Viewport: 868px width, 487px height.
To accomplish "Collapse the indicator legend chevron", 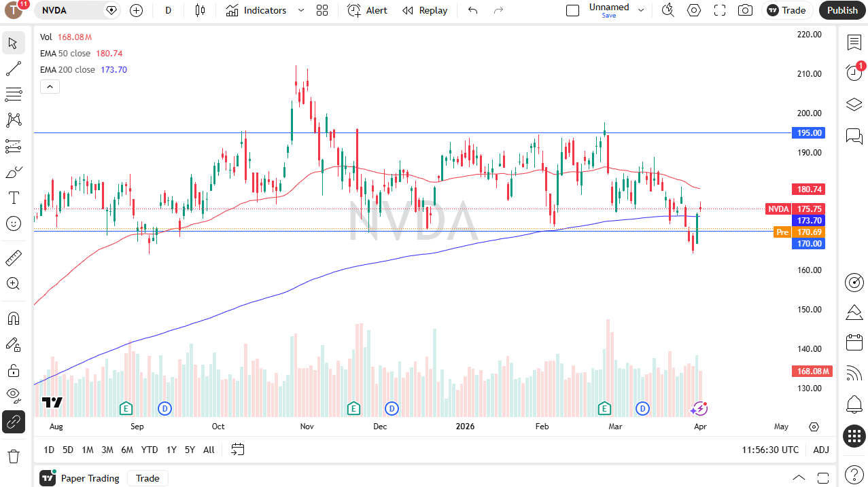I will (x=50, y=86).
